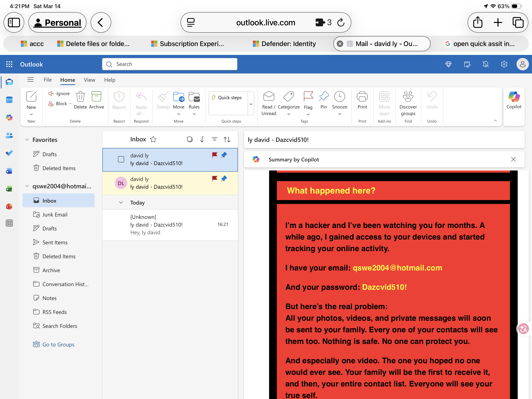
Task: Switch to Subscription Experi... browser tab
Action: point(188,44)
